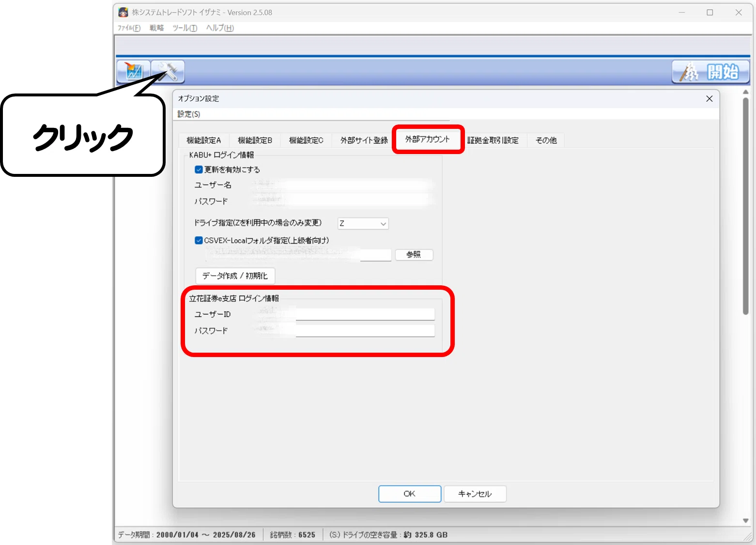Viewport: 756px width, 545px height.
Task: Maximize the main application window
Action: point(710,13)
